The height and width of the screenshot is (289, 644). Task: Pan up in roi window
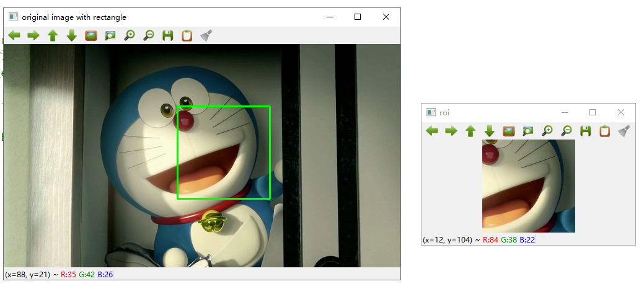[470, 131]
